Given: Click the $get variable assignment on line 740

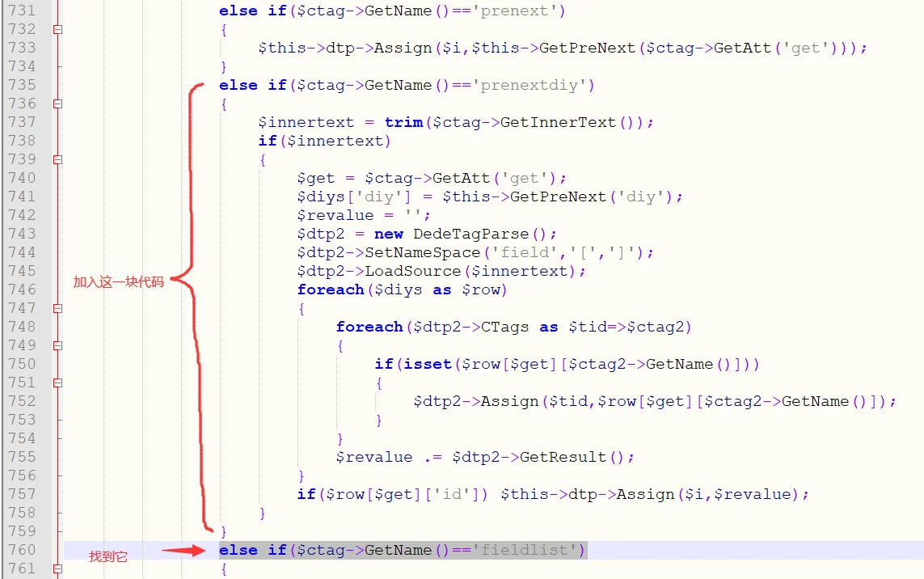Looking at the screenshot, I should tap(316, 179).
